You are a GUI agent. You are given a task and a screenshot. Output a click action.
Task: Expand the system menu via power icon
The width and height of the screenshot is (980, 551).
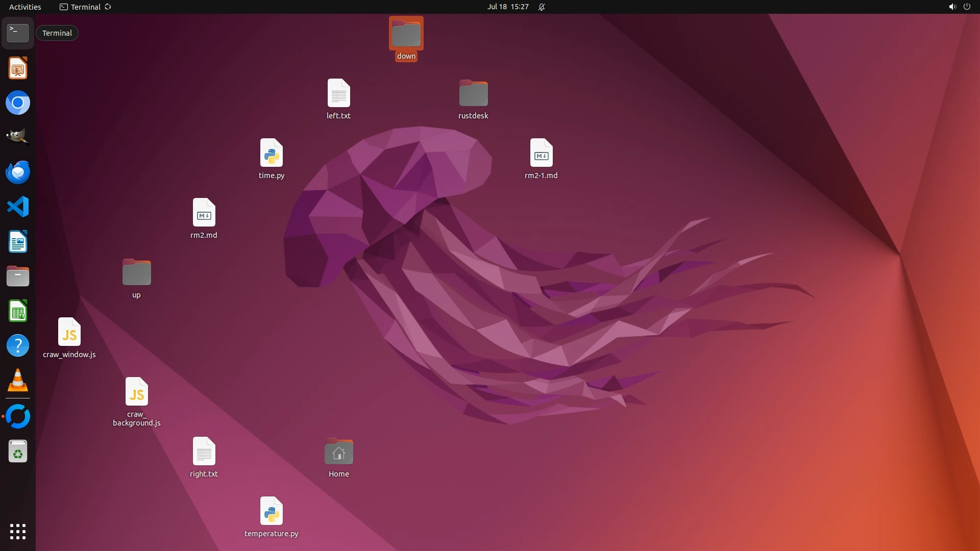967,7
